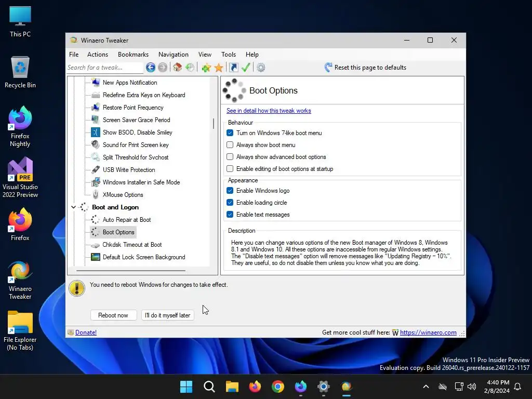Open taskbar Settings gear icon
532x399 pixels.
(x=323, y=387)
